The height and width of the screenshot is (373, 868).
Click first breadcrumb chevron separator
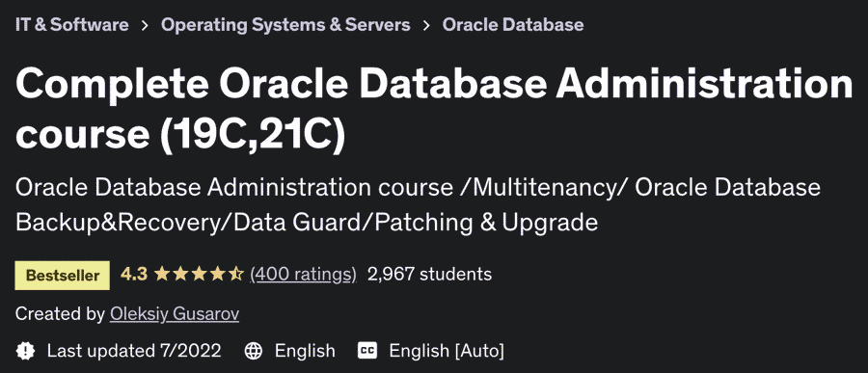click(x=145, y=25)
